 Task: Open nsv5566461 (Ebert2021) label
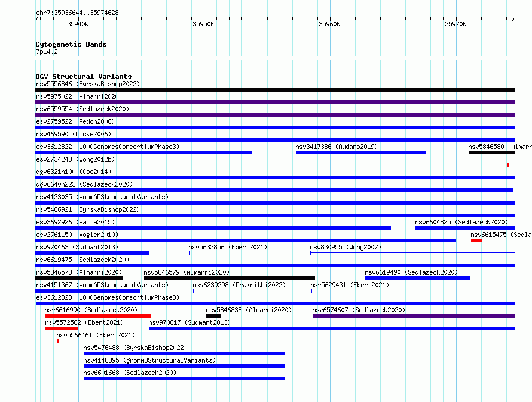pyautogui.click(x=96, y=335)
